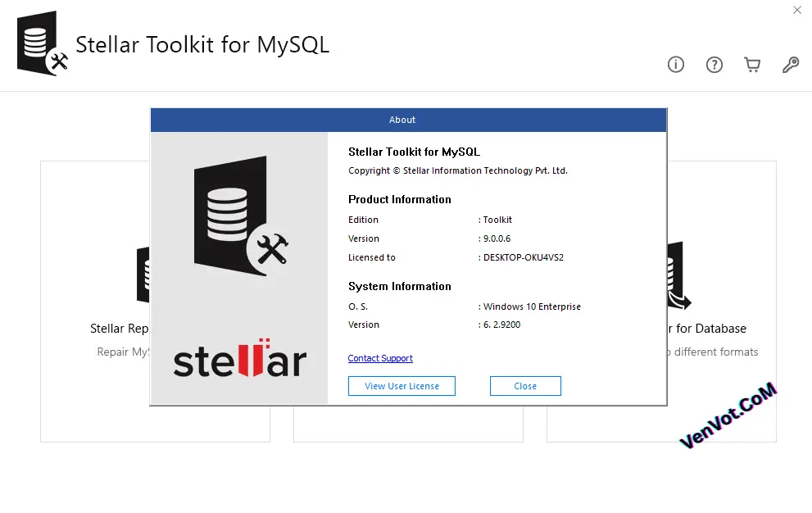The image size is (812, 513).
Task: Click the database toolkit icon in About dialog
Action: (x=241, y=216)
